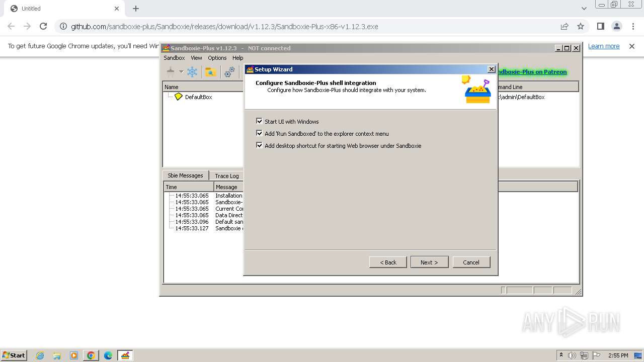The image size is (644, 362).
Task: Click the Message column header
Action: pos(229,187)
